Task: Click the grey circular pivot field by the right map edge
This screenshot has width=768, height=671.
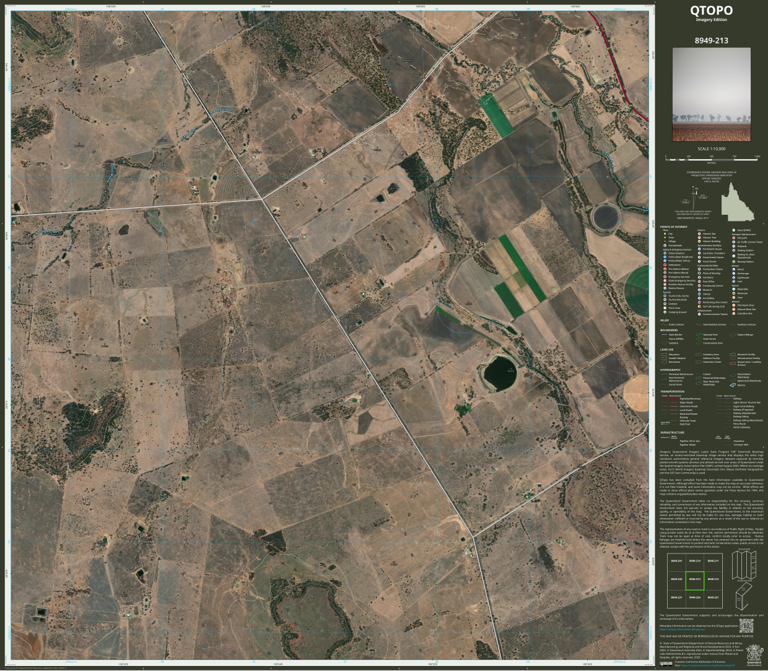Action: tap(606, 217)
